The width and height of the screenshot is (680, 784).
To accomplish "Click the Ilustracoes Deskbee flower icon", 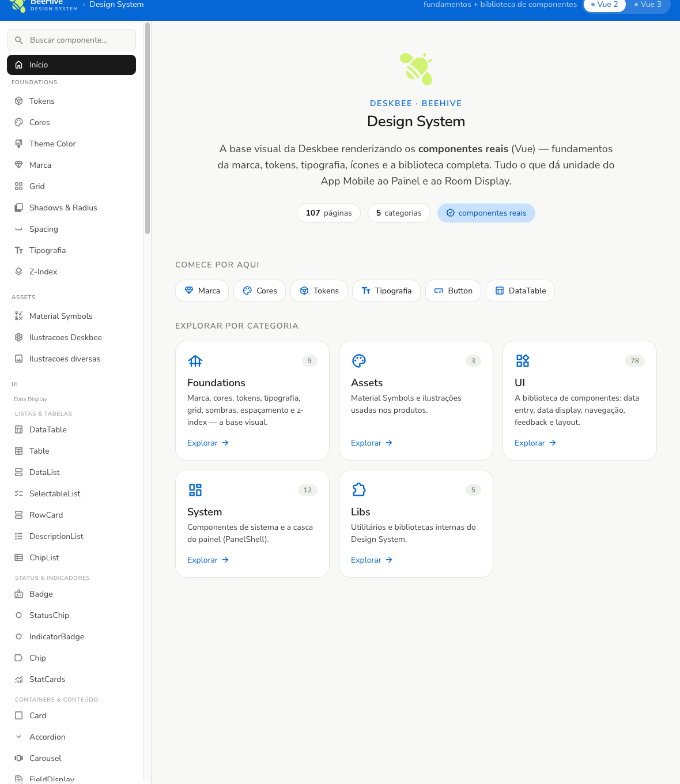I will (x=18, y=337).
